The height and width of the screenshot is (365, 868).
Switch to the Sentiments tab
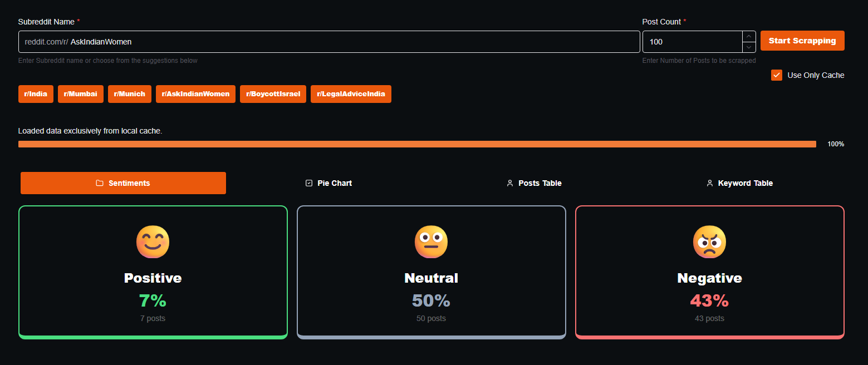(123, 183)
